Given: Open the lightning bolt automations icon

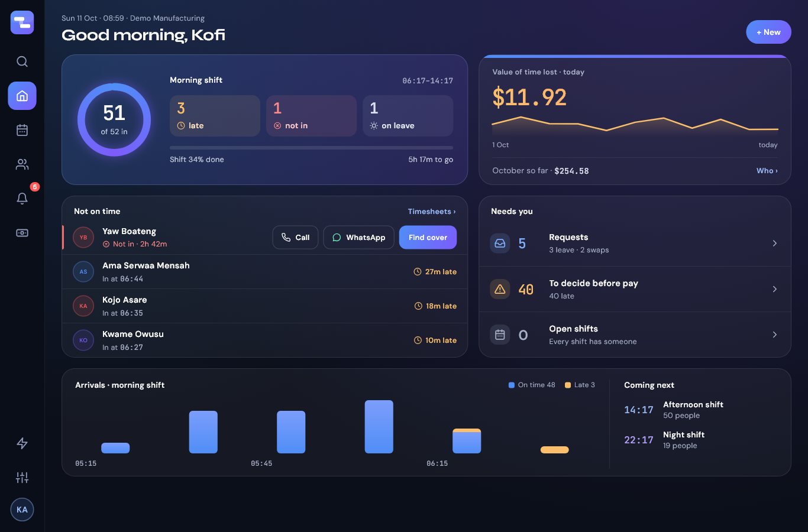Looking at the screenshot, I should tap(22, 443).
